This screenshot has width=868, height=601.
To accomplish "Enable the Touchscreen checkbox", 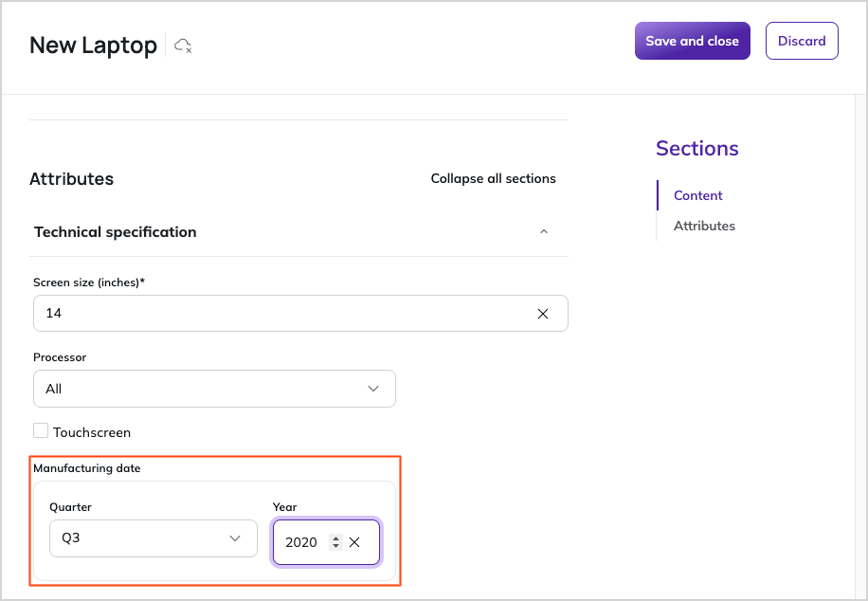I will (41, 430).
